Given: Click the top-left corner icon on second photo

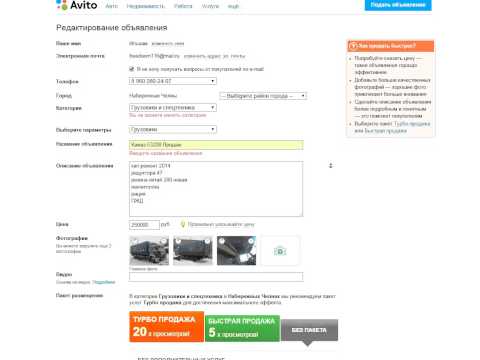Looking at the screenshot, I should point(178,241).
